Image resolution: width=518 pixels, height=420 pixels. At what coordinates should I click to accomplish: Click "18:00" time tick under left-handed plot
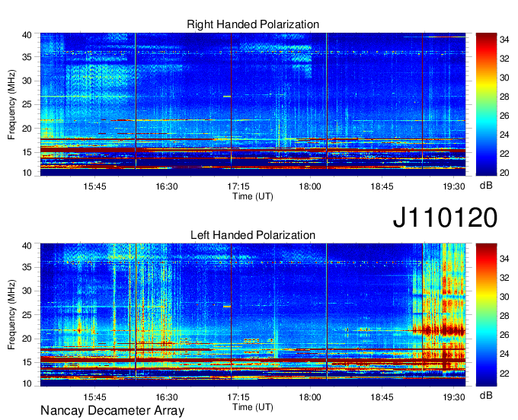(310, 397)
